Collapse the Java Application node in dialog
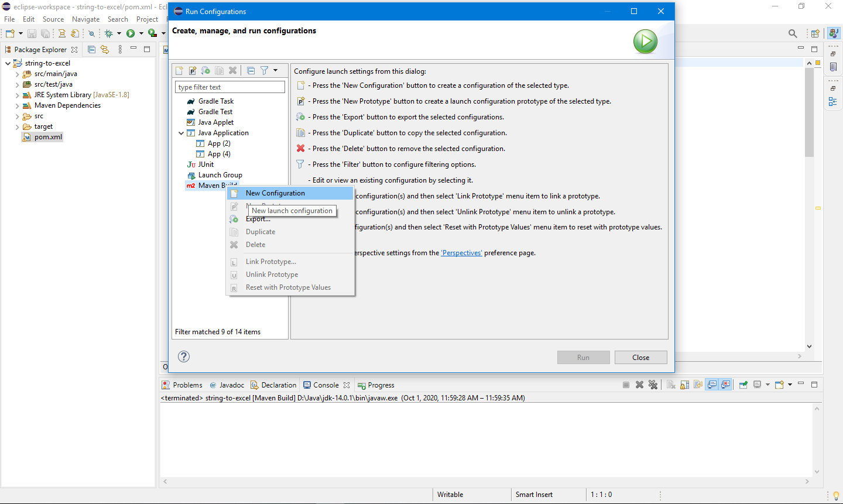 tap(181, 133)
